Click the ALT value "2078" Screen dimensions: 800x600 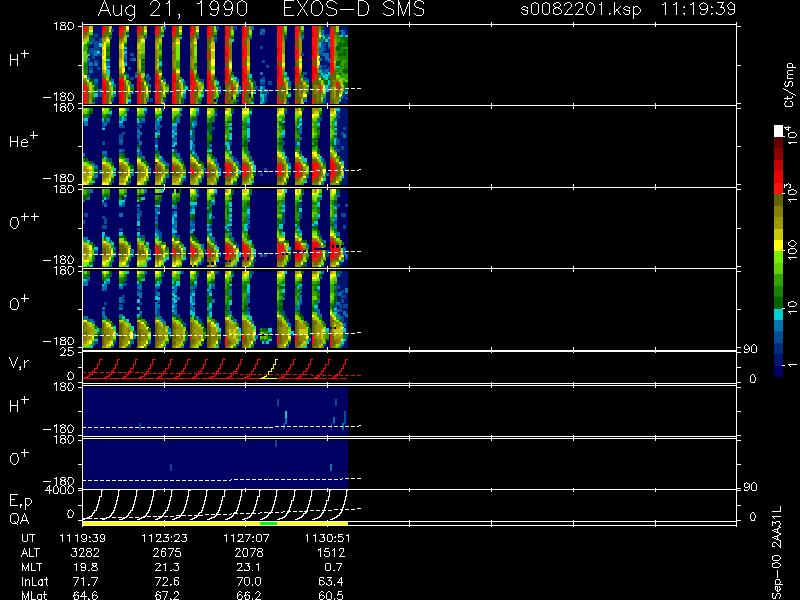click(249, 553)
